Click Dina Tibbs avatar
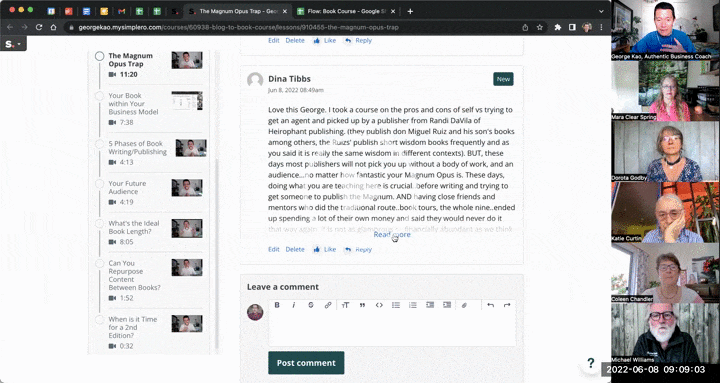720x383 pixels. pos(255,80)
